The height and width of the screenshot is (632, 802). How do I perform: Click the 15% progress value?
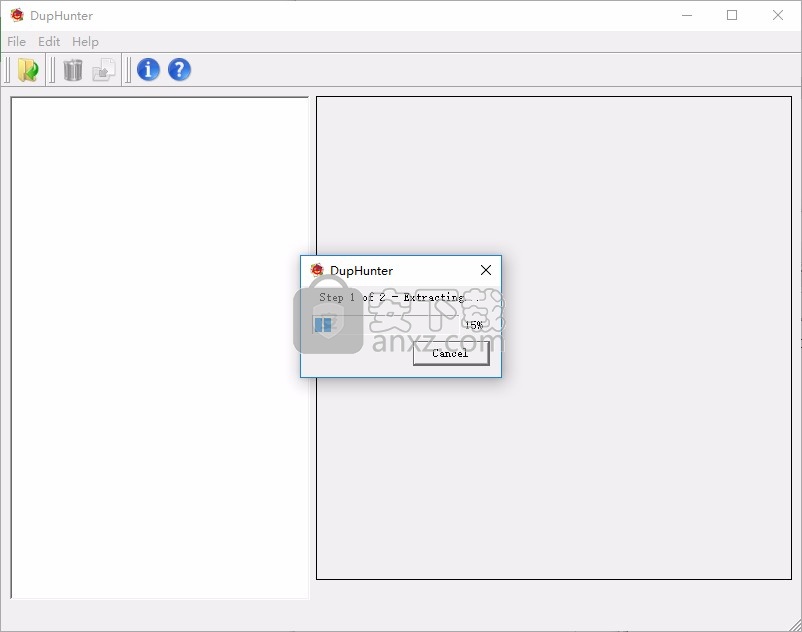click(x=474, y=325)
